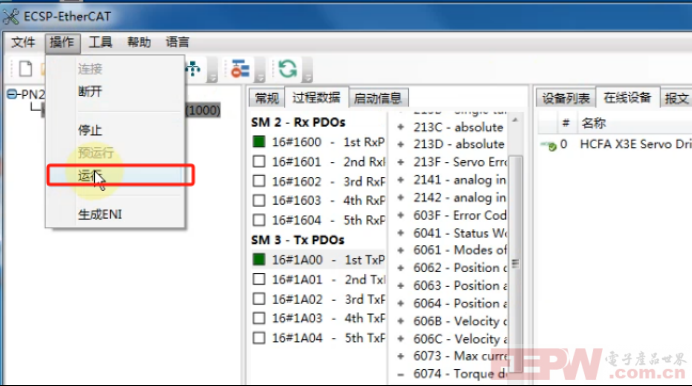The image size is (692, 386).
Task: Expand the 213F - Servo Error entry
Action: pos(401,162)
